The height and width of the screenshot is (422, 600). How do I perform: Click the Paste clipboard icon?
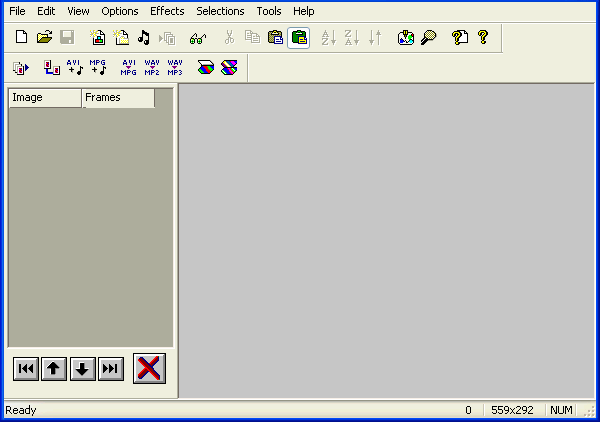coord(276,37)
